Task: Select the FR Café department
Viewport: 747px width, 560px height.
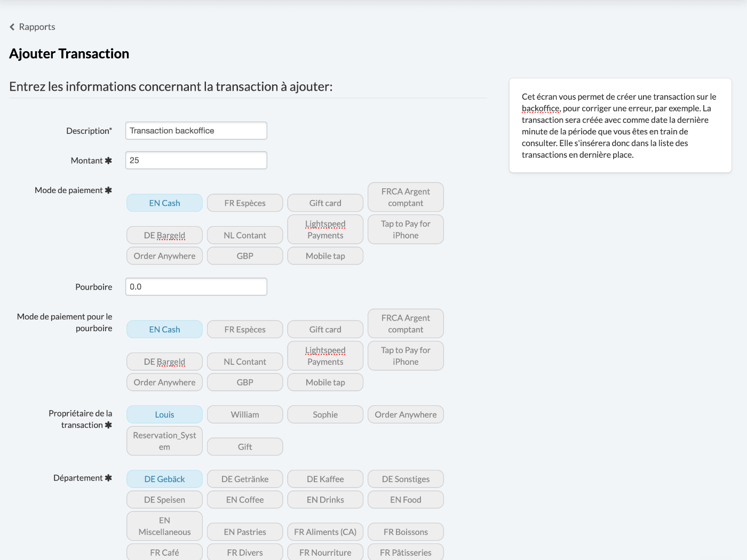Action: point(164,553)
